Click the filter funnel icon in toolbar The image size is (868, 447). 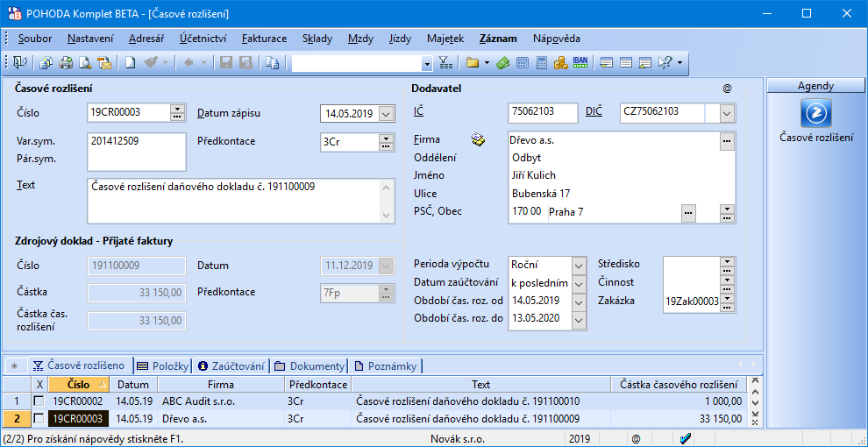445,63
